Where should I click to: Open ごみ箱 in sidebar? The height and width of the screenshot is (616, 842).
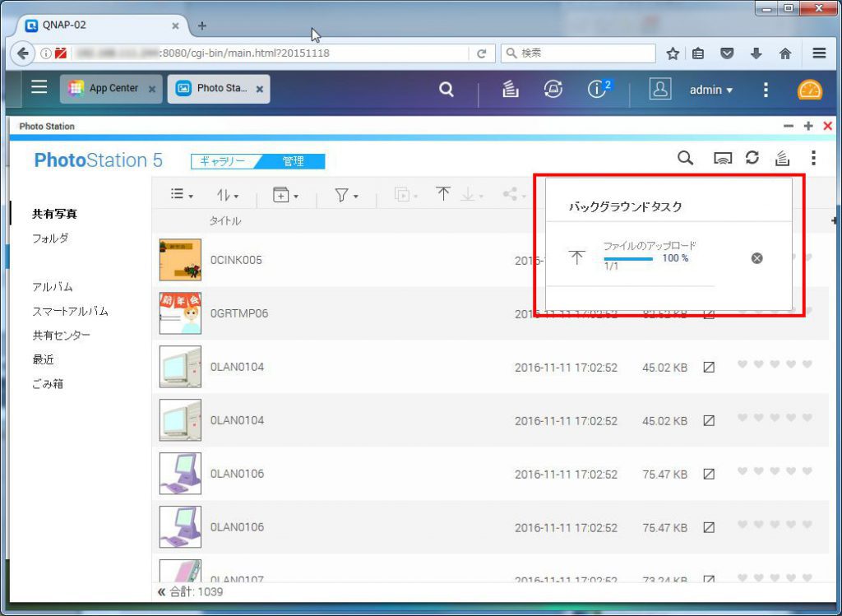[48, 384]
